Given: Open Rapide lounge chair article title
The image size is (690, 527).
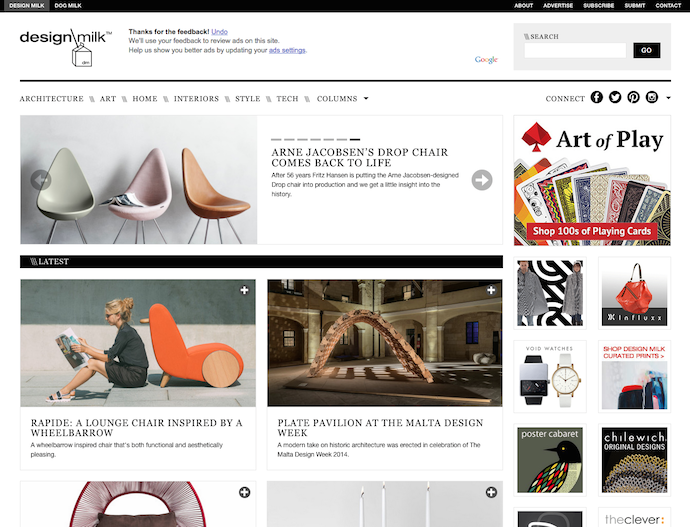Looking at the screenshot, I should click(x=136, y=428).
